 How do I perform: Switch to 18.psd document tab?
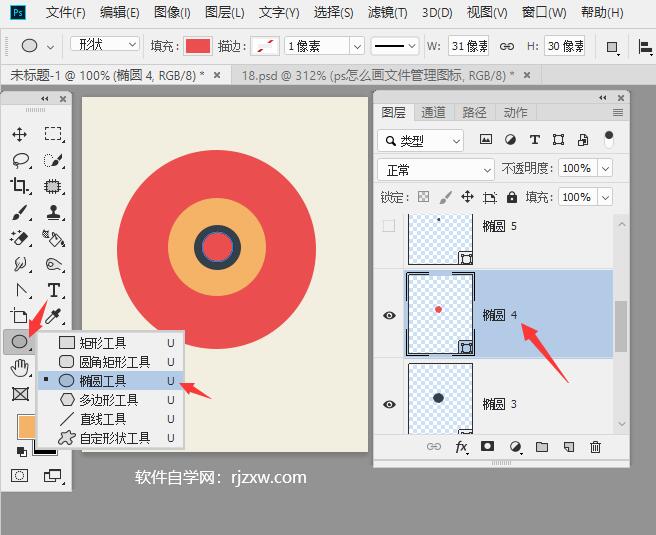(x=377, y=76)
